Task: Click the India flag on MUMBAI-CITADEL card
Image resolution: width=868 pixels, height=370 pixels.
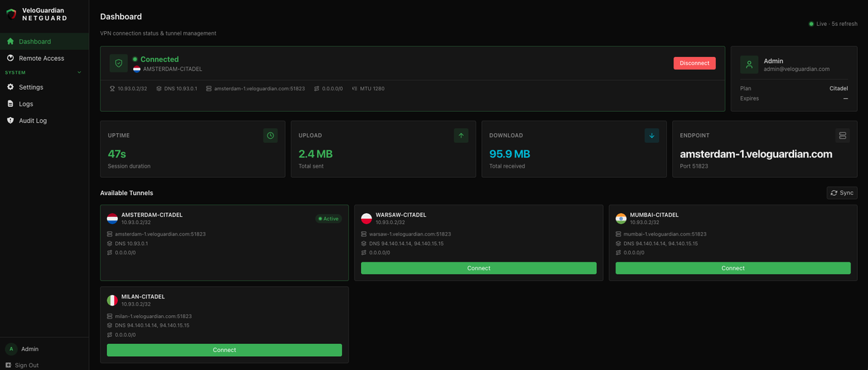Action: tap(621, 218)
